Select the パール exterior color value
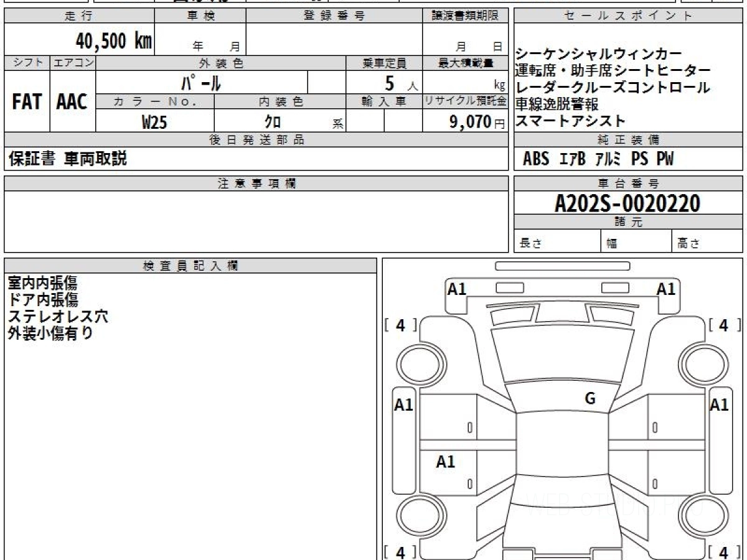The width and height of the screenshot is (747, 560). (201, 82)
